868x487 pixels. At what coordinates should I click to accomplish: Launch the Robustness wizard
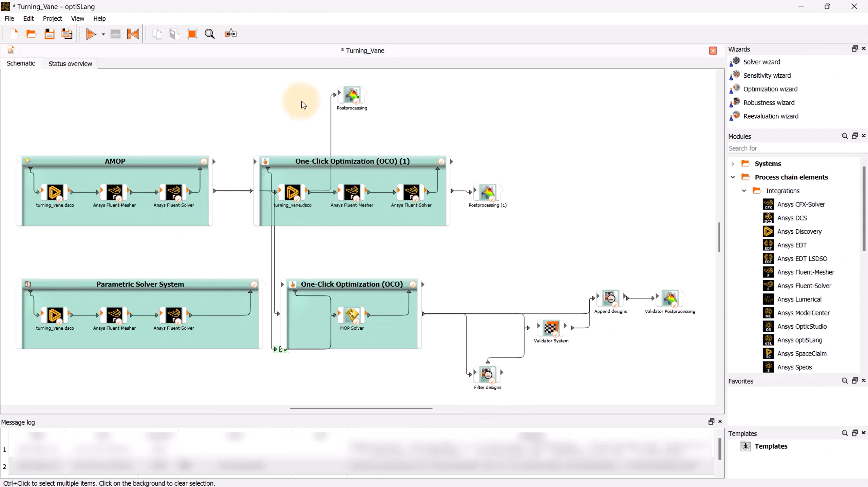click(x=769, y=102)
